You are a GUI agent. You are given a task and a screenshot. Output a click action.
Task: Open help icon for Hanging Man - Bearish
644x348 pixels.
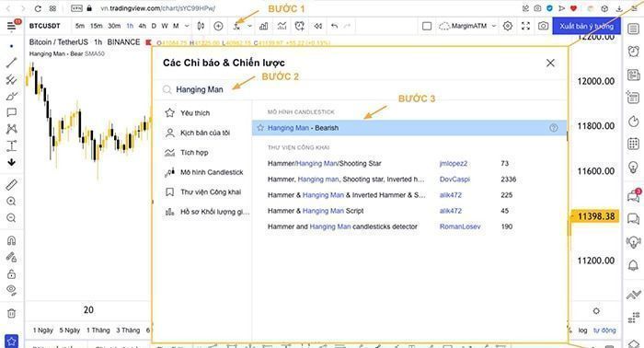tap(554, 128)
